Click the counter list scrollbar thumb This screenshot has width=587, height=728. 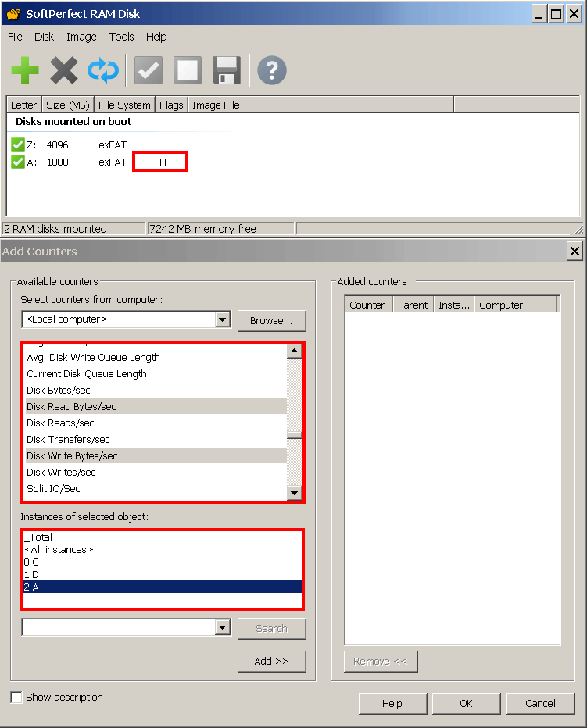click(294, 434)
